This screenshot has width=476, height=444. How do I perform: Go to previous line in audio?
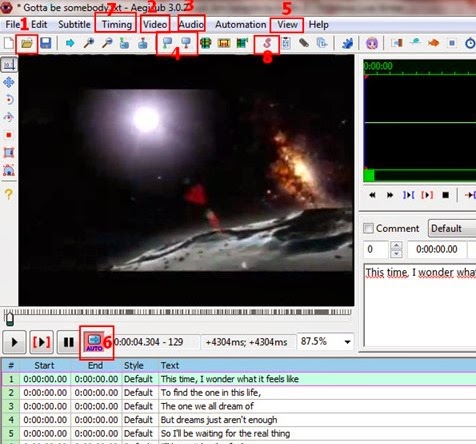tap(372, 195)
